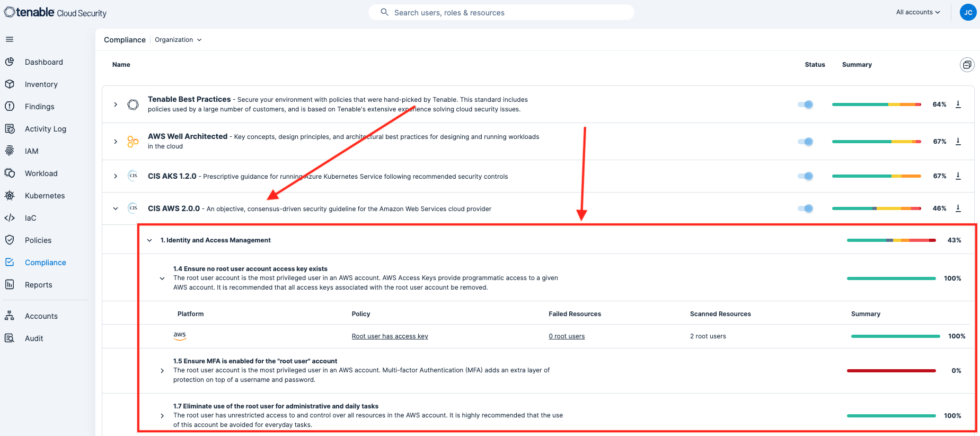This screenshot has width=980, height=436.
Task: Expand control 1.5 MFA for root user
Action: pos(162,371)
